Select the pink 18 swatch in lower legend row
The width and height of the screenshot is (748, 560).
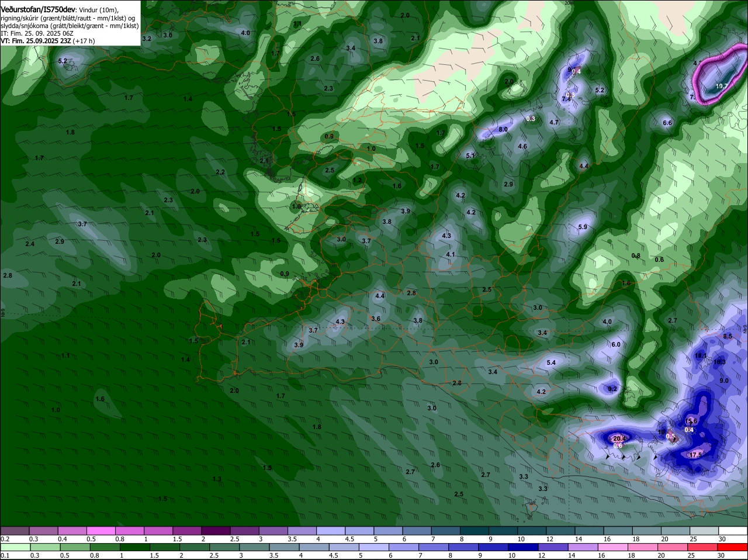pos(645,547)
